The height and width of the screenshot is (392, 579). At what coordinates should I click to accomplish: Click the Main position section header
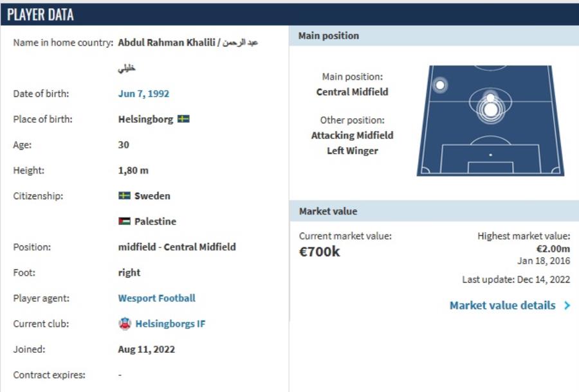tap(434, 37)
